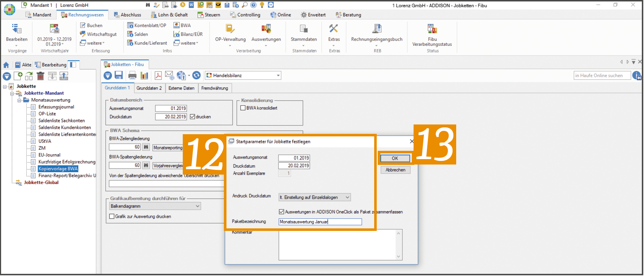Image resolution: width=644 pixels, height=276 pixels.
Task: Open Kontenblatt/OP in the ribbon
Action: pyautogui.click(x=147, y=25)
